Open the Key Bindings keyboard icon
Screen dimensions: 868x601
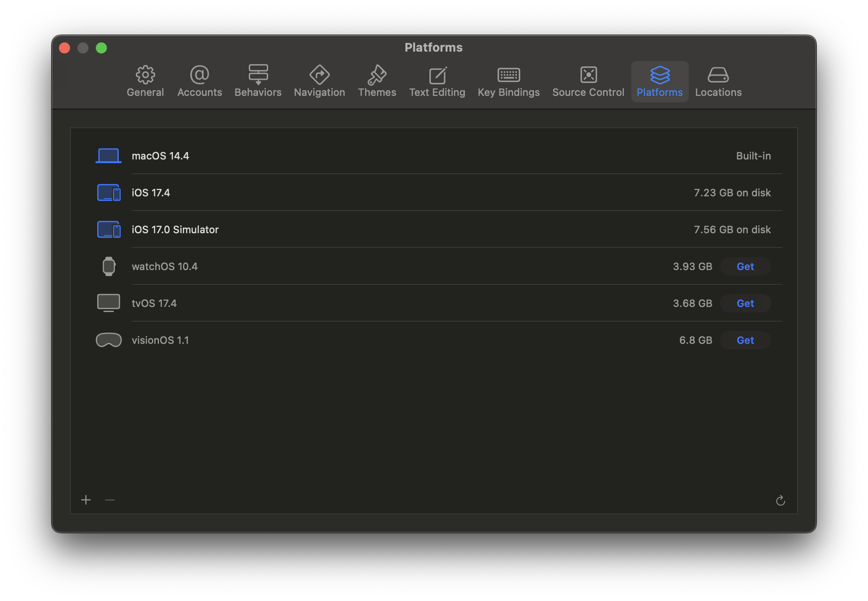[x=509, y=75]
